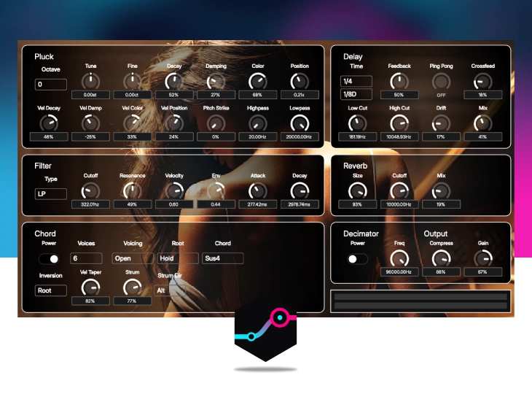Click the Strum knob

pyautogui.click(x=133, y=287)
